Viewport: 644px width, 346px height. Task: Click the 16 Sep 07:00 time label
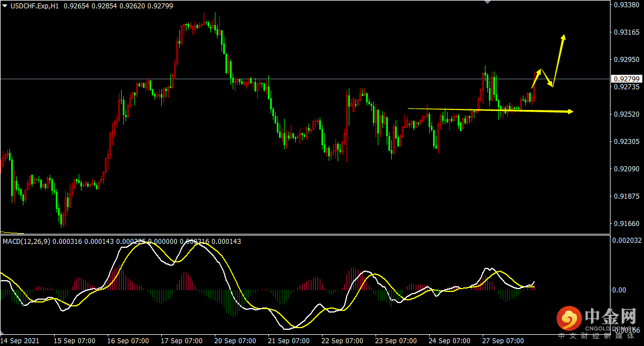point(128,340)
